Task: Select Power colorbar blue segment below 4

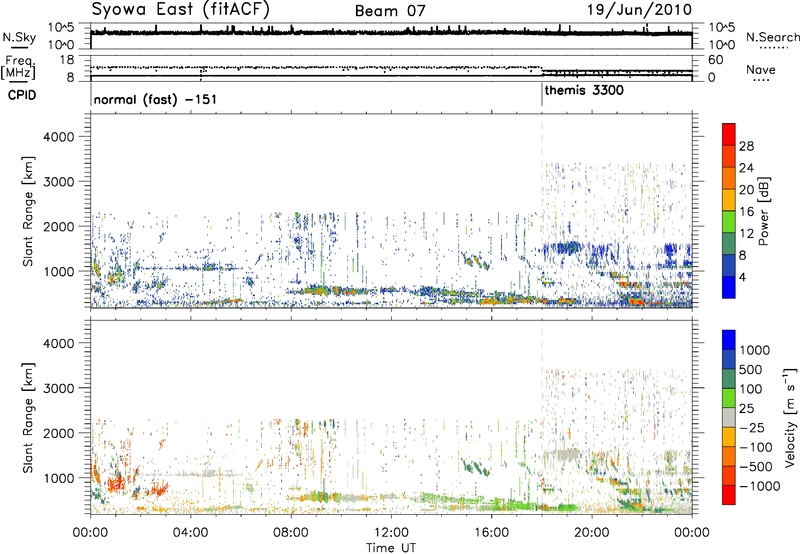Action: tap(729, 287)
